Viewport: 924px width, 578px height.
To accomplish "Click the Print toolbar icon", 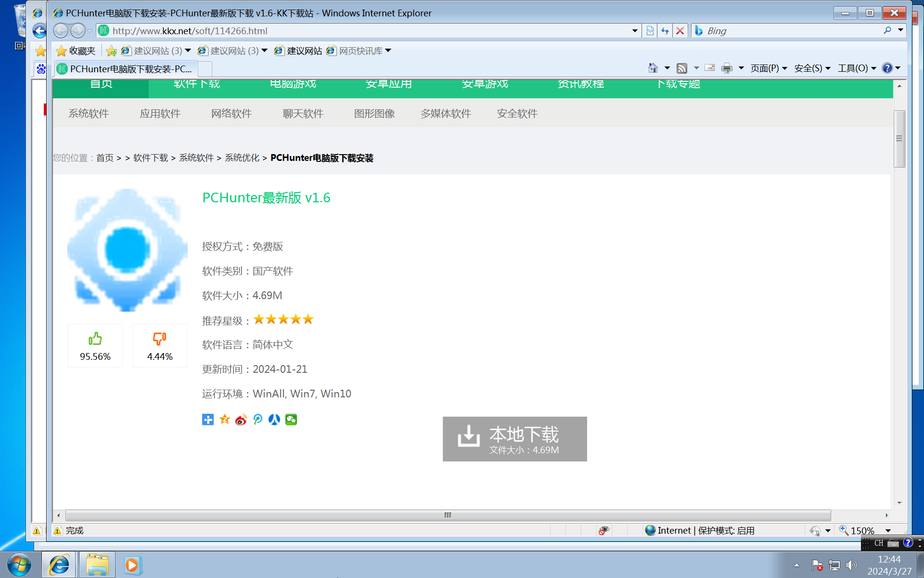I will [727, 68].
